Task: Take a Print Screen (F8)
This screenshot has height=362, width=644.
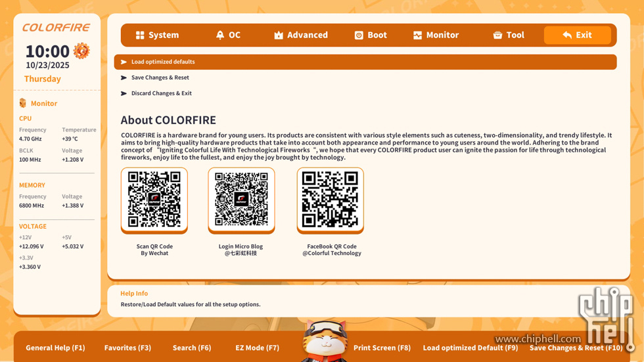Action: pyautogui.click(x=382, y=348)
